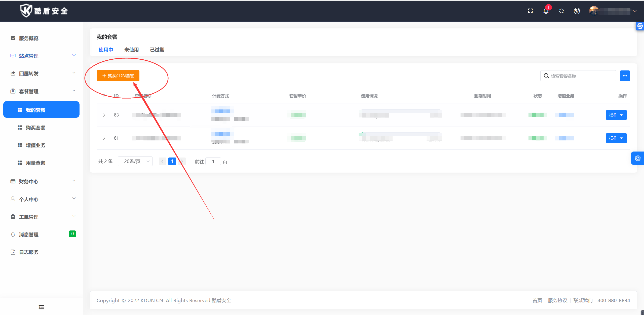
Task: Open the 20条/页 page size dropdown
Action: tap(135, 161)
